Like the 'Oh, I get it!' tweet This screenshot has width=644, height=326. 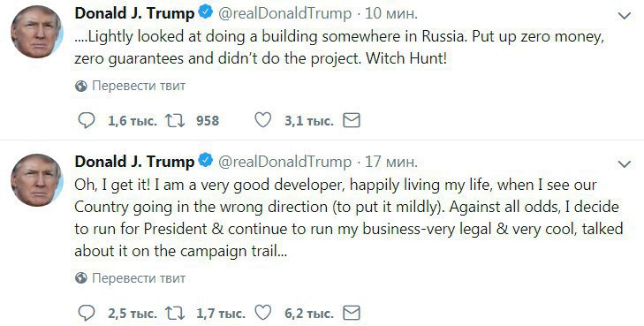point(263,313)
